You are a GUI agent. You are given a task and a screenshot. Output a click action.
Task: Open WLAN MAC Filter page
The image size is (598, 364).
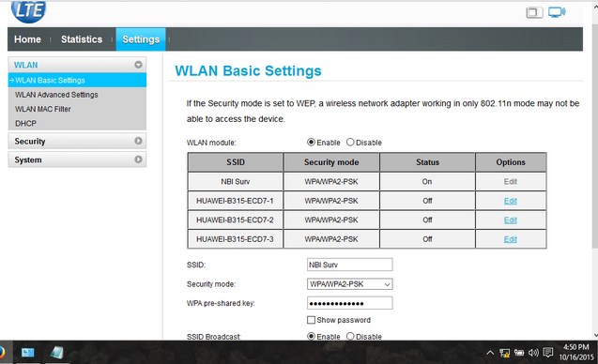pos(43,109)
